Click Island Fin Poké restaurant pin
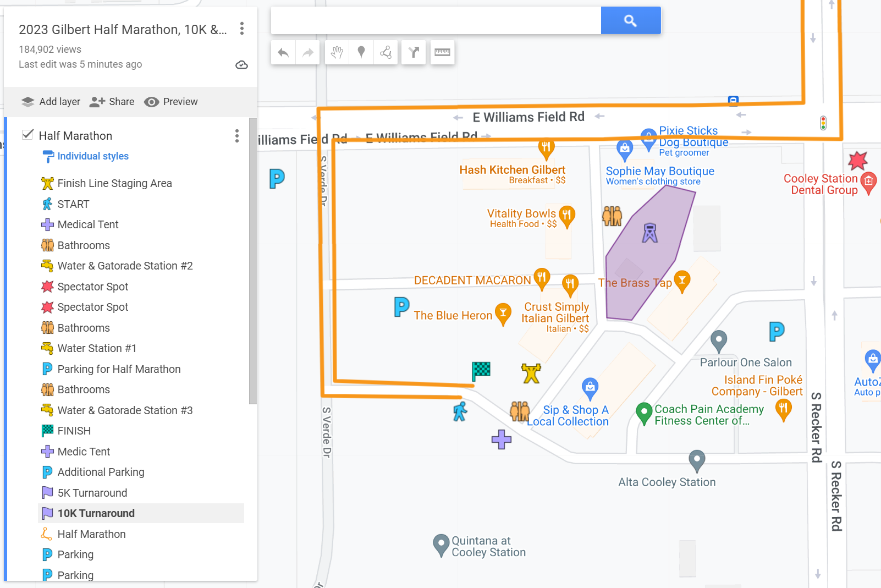This screenshot has height=588, width=881. pos(784,410)
